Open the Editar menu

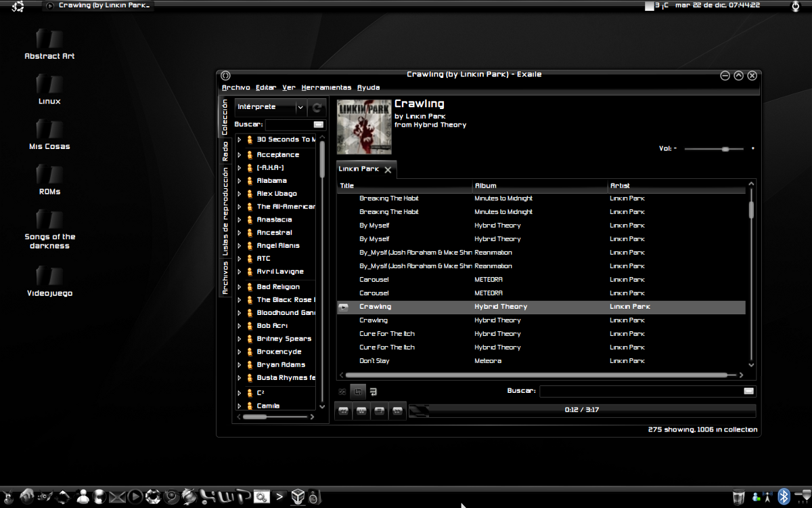266,87
